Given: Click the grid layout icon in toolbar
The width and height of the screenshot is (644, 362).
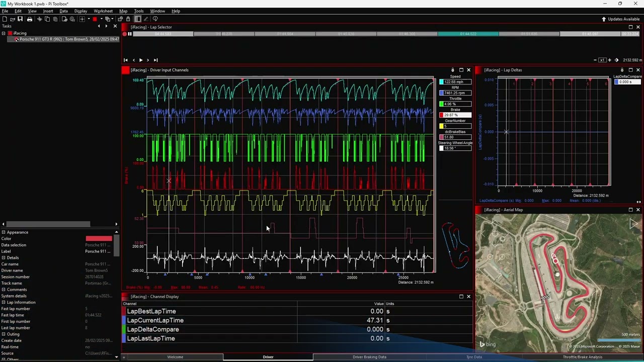Looking at the screenshot, I should coord(82,19).
